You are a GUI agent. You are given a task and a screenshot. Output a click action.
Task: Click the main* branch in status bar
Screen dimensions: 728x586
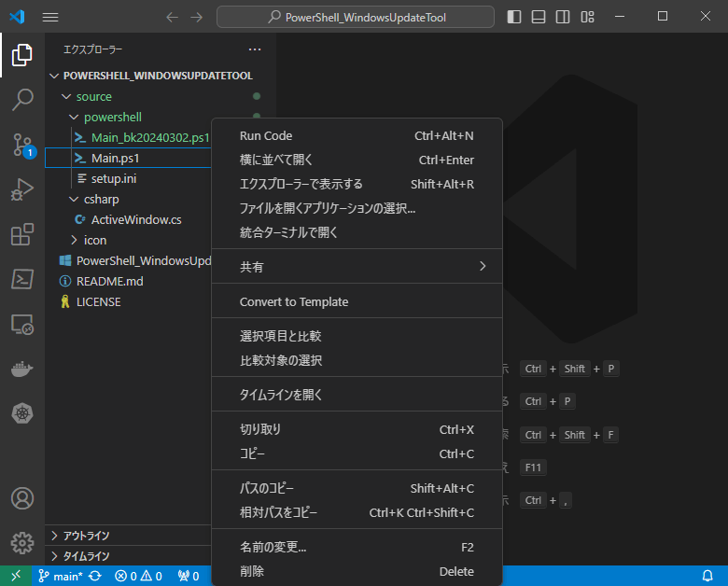(x=61, y=576)
